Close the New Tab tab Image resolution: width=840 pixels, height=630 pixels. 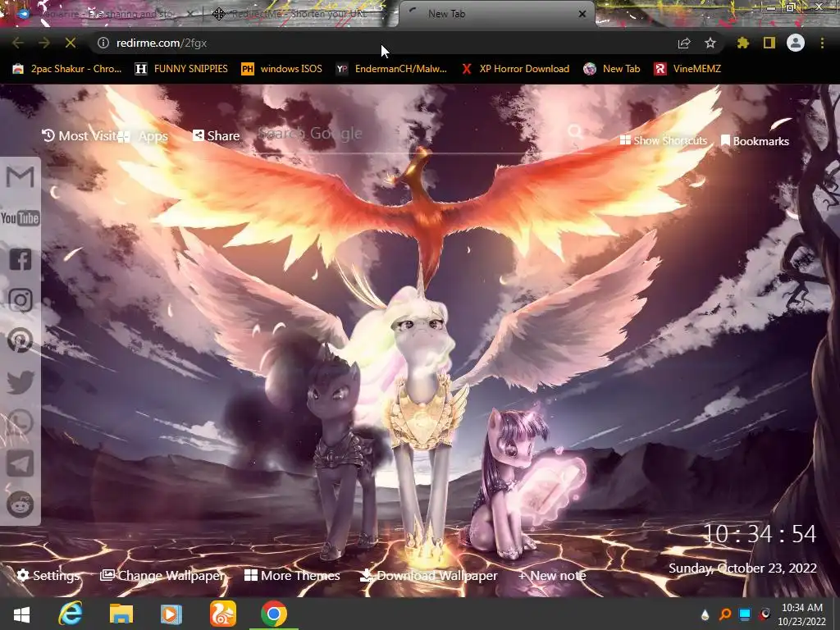click(x=582, y=14)
